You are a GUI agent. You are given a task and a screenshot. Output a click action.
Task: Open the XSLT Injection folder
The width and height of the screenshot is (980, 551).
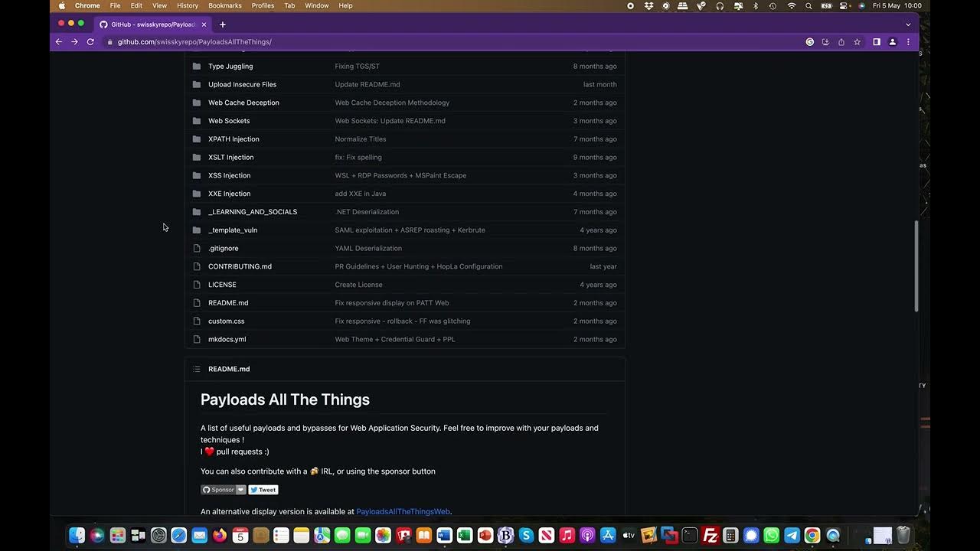pos(230,158)
